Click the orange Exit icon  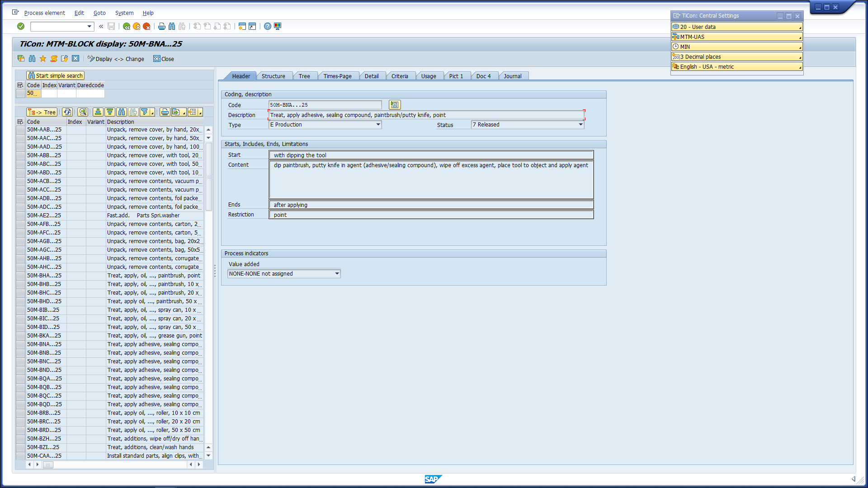click(137, 26)
